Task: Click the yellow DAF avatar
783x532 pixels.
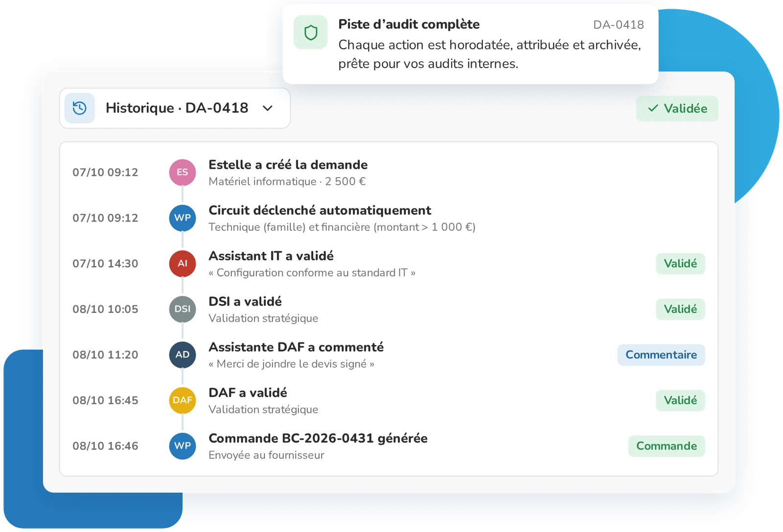Action: coord(183,400)
